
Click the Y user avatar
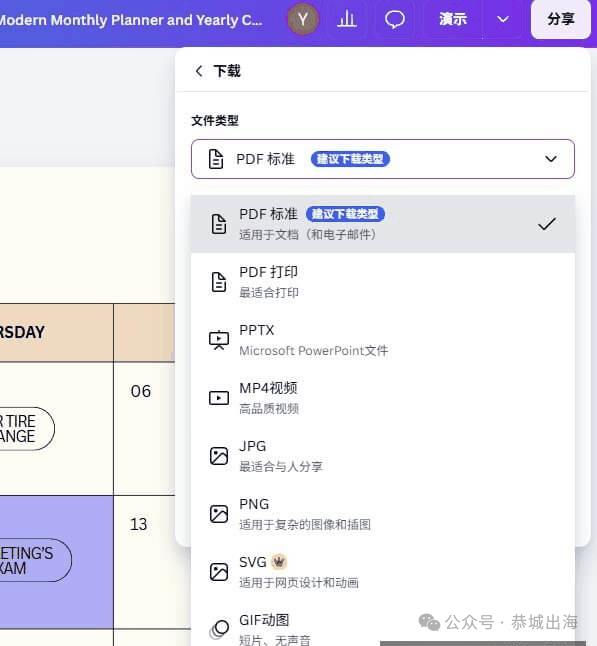point(303,19)
